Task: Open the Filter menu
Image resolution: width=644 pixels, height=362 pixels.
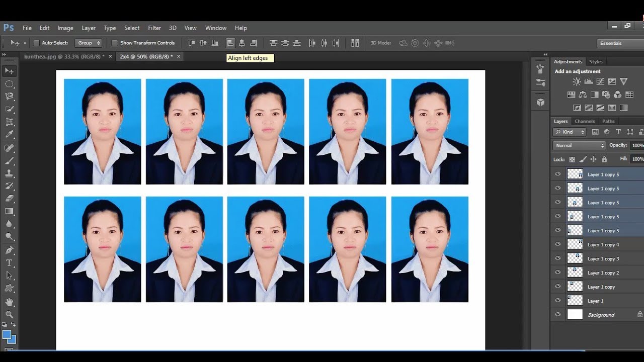Action: click(x=154, y=28)
